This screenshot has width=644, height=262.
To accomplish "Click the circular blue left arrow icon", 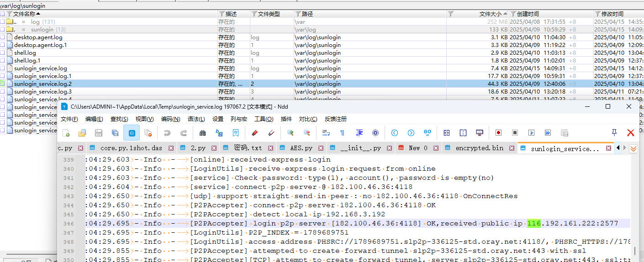I will (395, 133).
